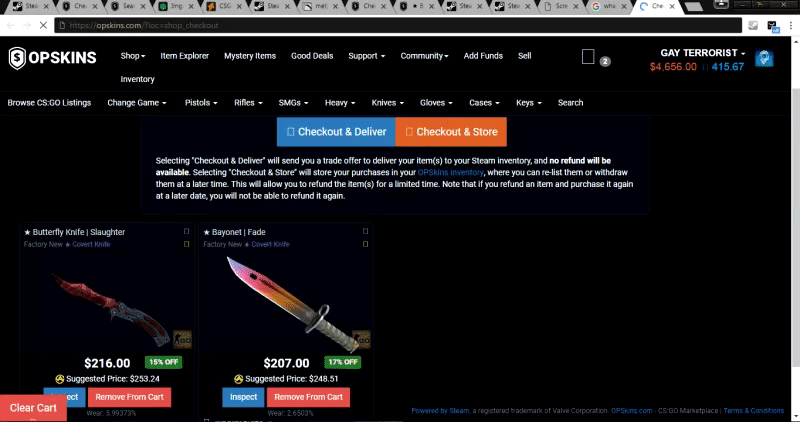Image resolution: width=800 pixels, height=422 pixels.
Task: Open Terms & Conditions link
Action: pyautogui.click(x=754, y=410)
